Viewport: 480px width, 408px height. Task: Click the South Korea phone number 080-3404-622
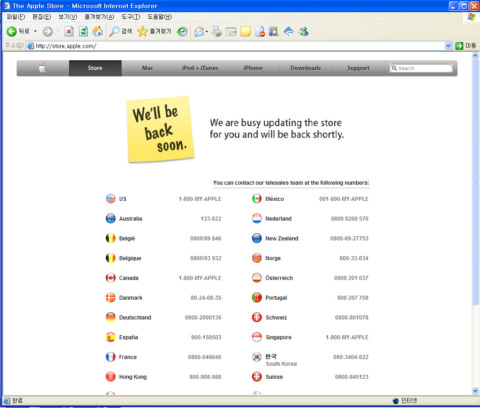pyautogui.click(x=351, y=357)
